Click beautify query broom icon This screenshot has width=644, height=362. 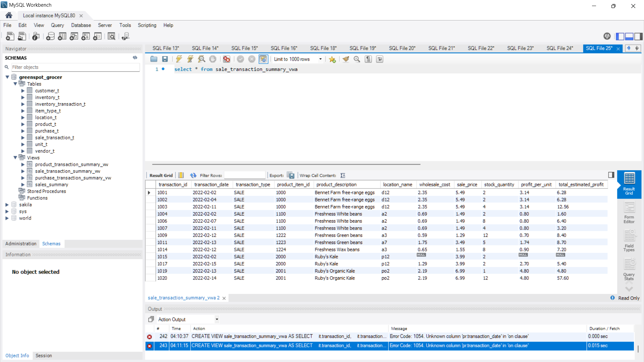346,59
